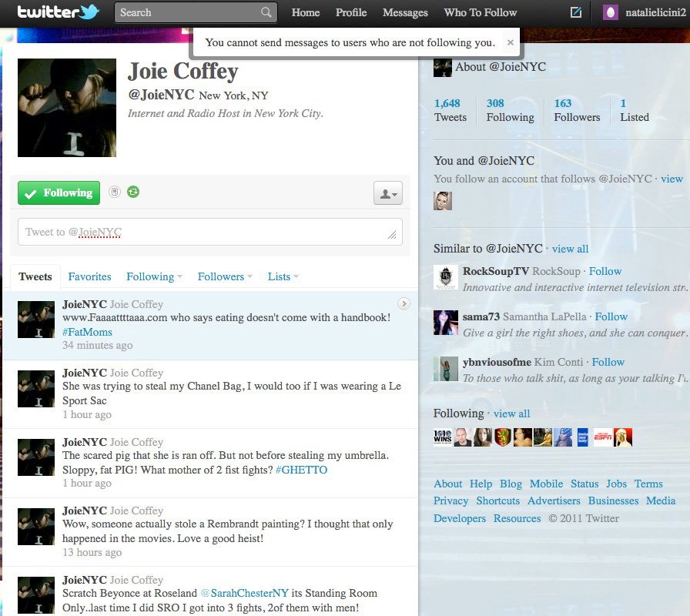Open RockSoupTV avatar icon

[446, 277]
